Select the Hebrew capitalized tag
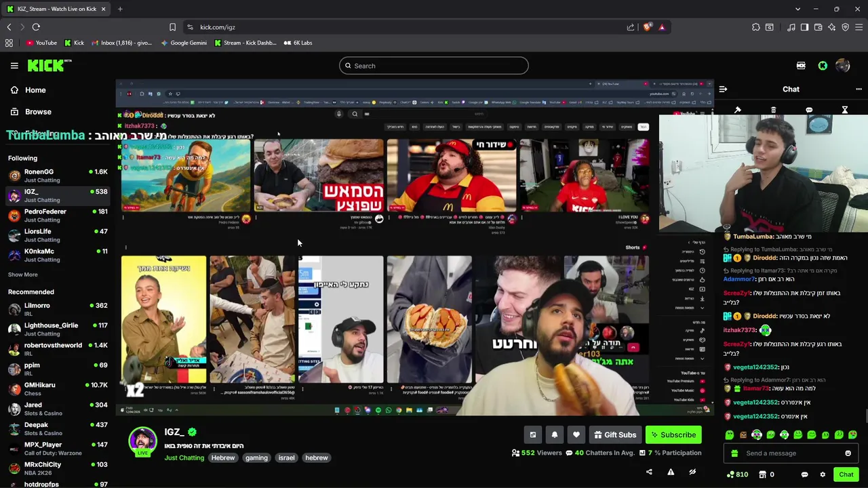Screen dimensions: 868x488 click(222, 457)
